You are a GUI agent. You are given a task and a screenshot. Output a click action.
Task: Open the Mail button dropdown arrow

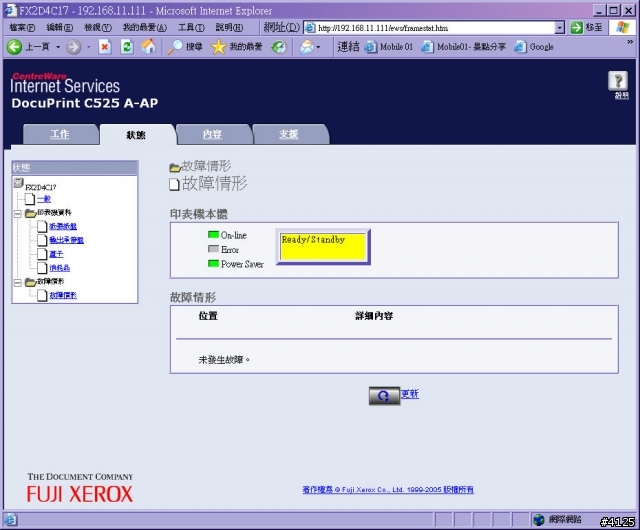tap(318, 47)
